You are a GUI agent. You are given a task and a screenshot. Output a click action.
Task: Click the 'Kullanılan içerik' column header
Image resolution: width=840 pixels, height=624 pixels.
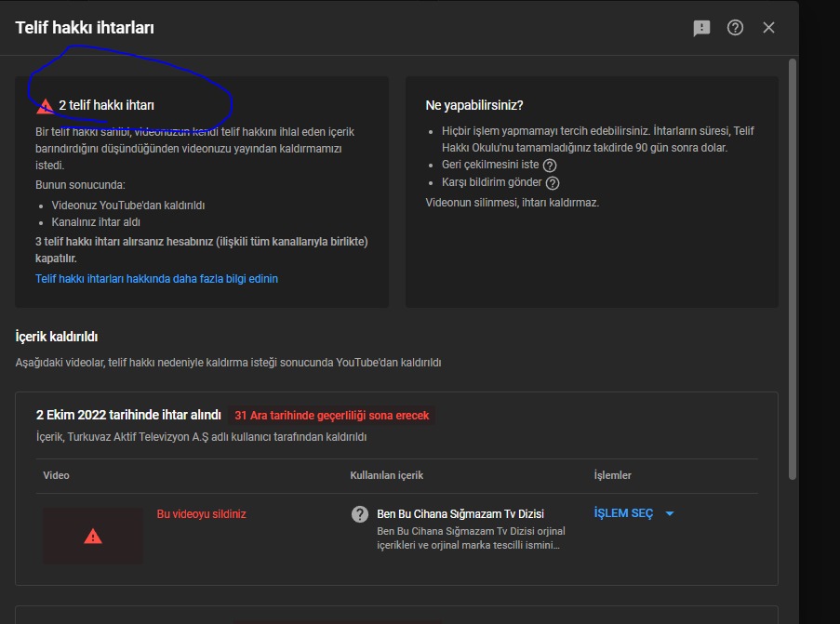386,475
